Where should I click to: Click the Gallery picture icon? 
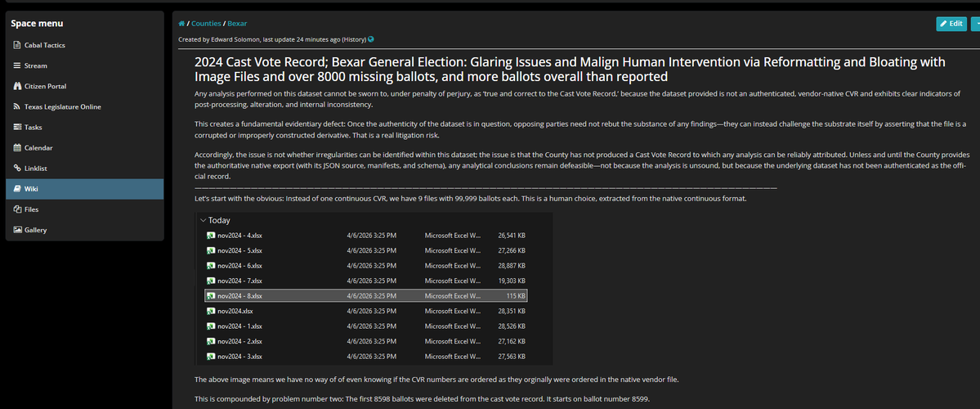pyautogui.click(x=17, y=230)
